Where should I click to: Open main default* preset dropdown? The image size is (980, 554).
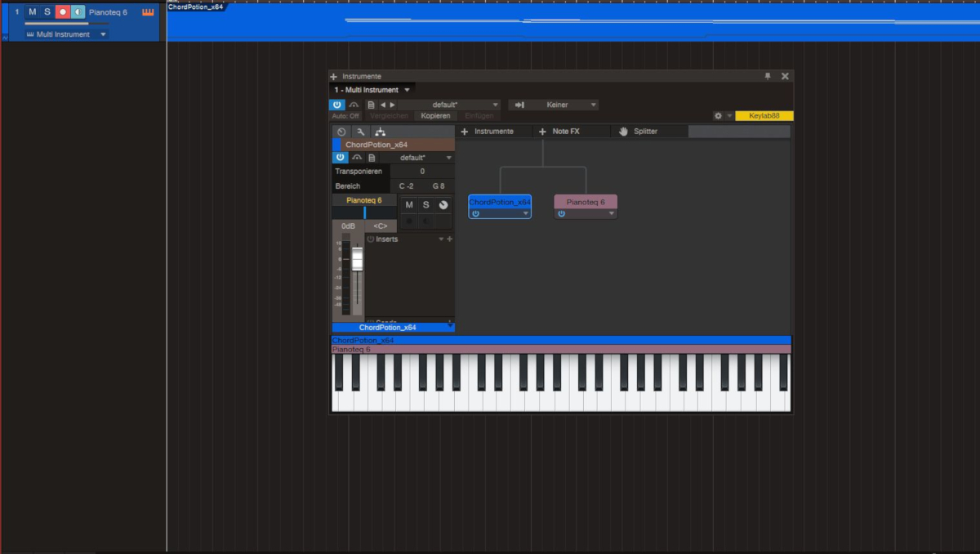[x=451, y=105]
